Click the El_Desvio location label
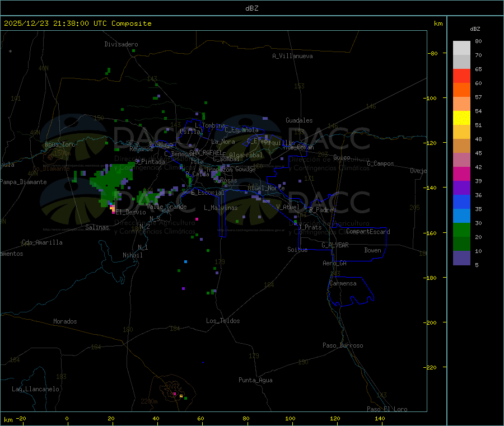This screenshot has width=504, height=426. (x=130, y=212)
